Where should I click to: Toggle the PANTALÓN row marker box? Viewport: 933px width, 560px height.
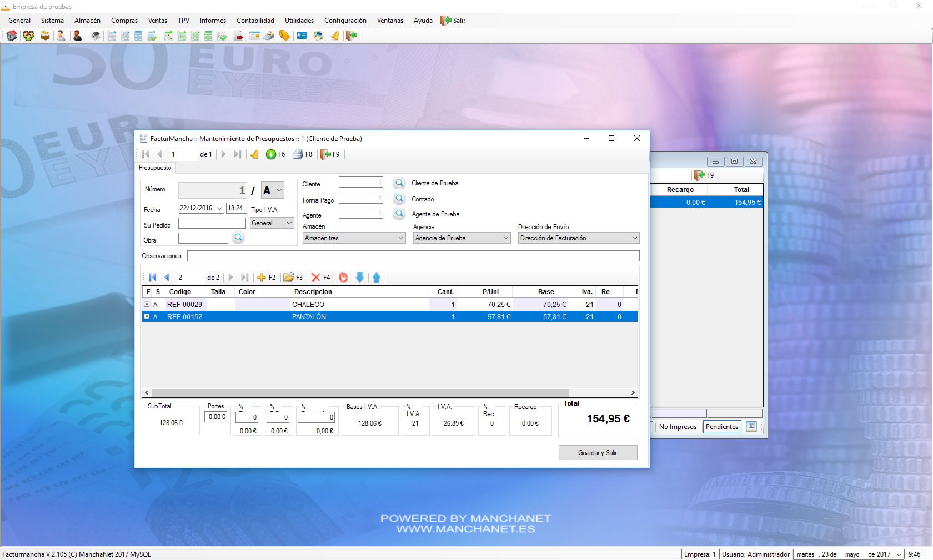pos(147,316)
